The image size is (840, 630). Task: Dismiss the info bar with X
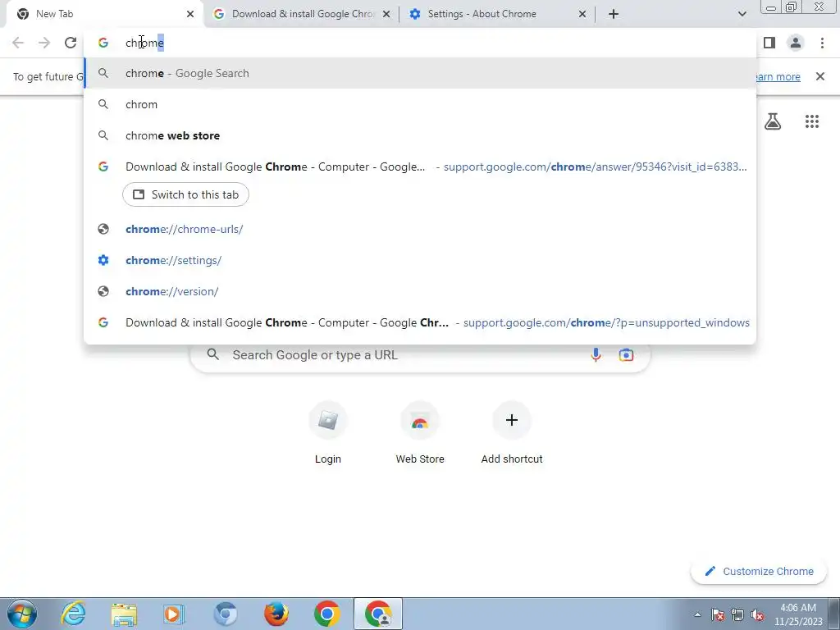pos(819,76)
